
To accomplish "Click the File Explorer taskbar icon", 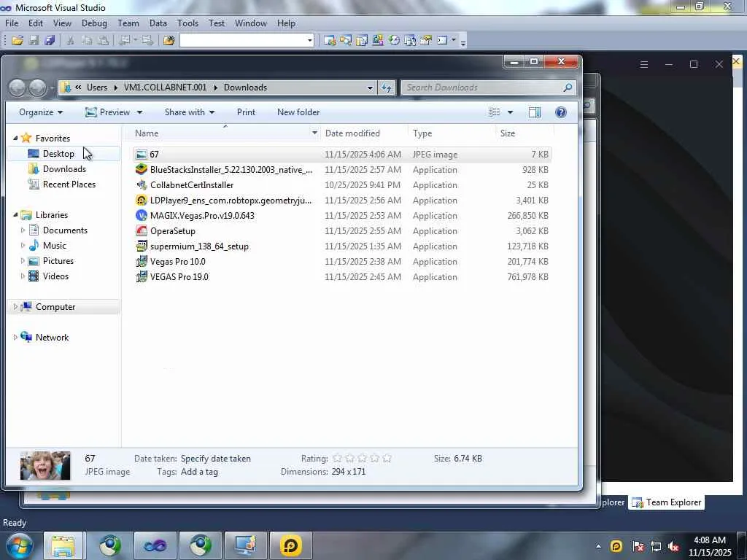I will (x=63, y=545).
